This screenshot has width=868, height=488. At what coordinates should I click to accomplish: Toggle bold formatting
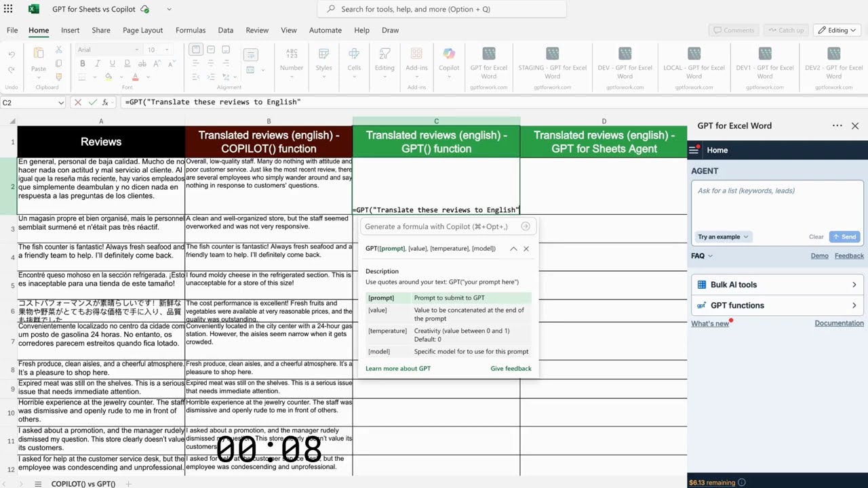coord(82,64)
